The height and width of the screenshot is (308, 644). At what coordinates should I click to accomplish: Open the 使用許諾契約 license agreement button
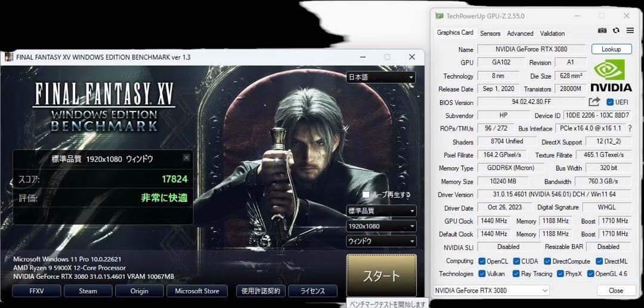click(x=261, y=291)
